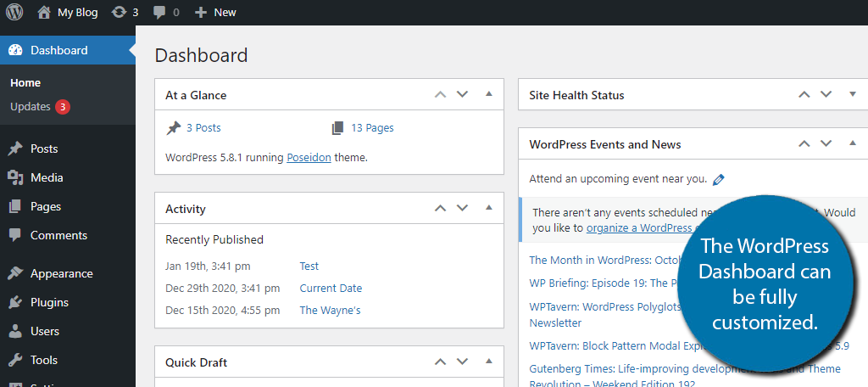Click the Pages icon in sidebar
Image resolution: width=868 pixels, height=387 pixels.
[x=15, y=206]
